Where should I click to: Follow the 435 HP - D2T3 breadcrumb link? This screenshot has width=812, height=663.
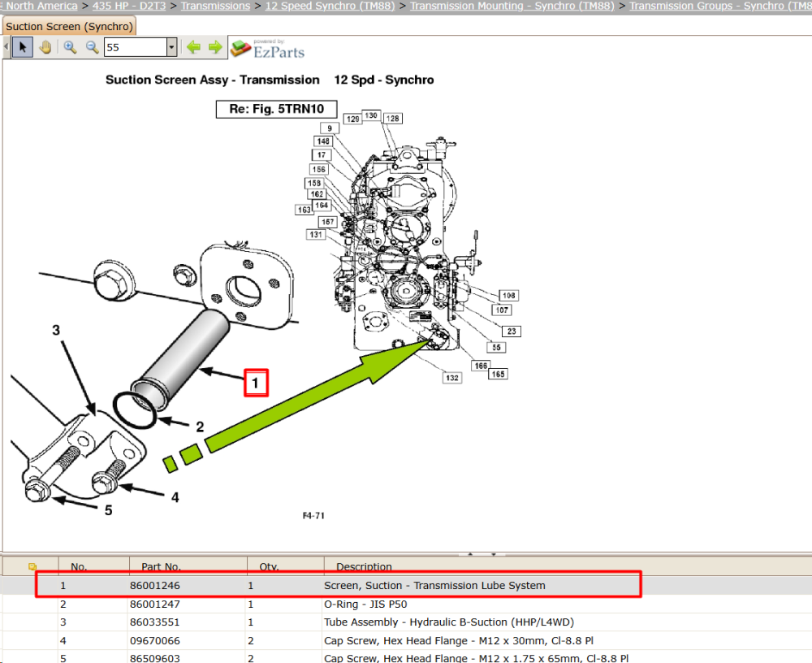129,6
